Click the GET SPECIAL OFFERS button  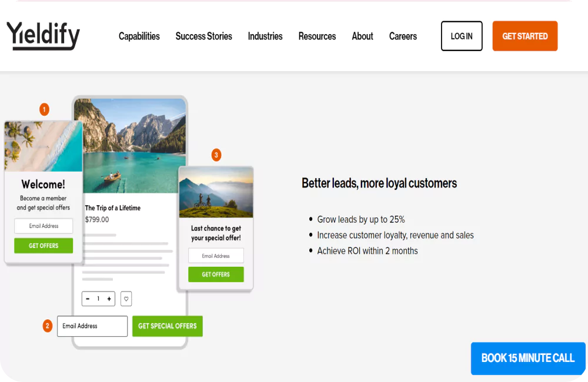tap(167, 326)
